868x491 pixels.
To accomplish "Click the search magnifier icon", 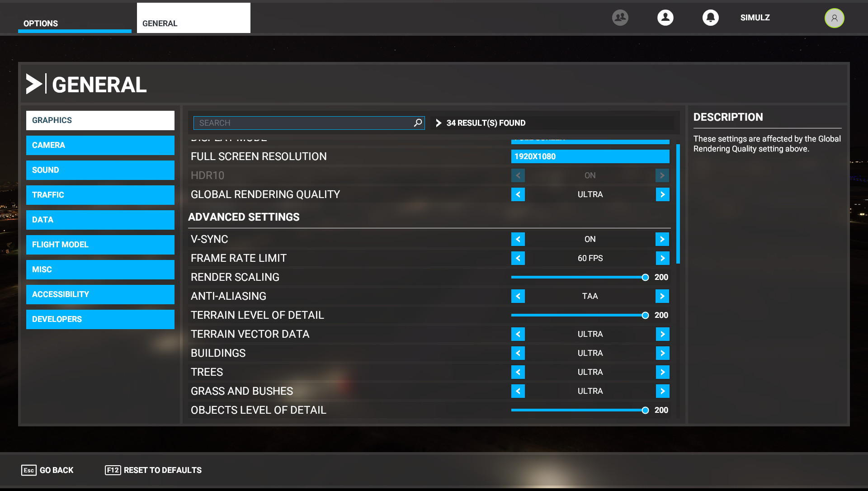I will tap(418, 123).
